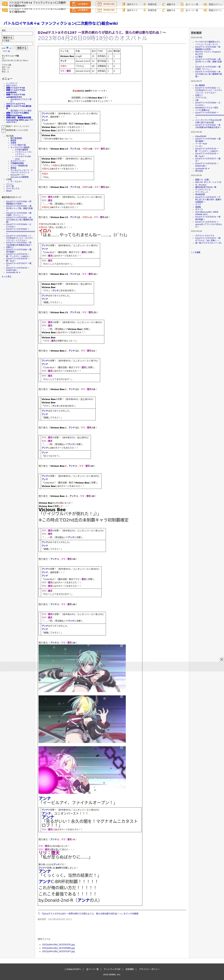Image resolution: width=224 pixels, height=980 pixels.
Task: Focus the 検索 text input field
Action: pos(17,33)
